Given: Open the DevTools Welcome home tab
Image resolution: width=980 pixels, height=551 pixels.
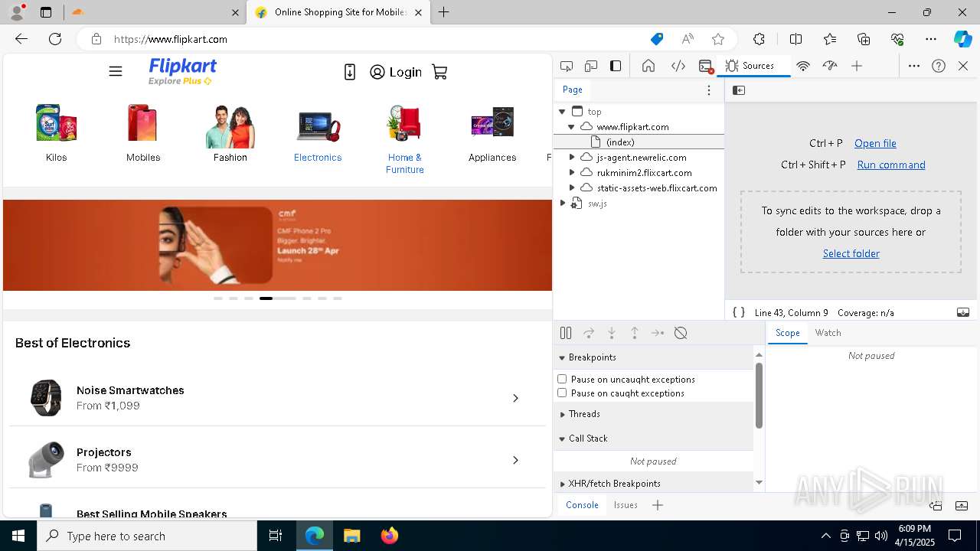Looking at the screenshot, I should click(648, 66).
